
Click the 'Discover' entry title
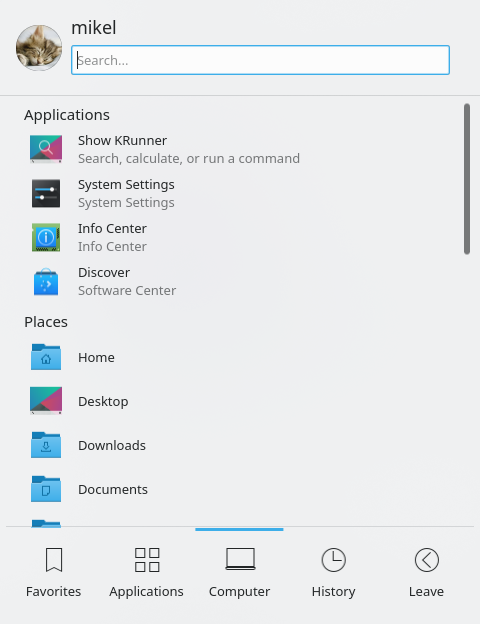[x=104, y=273]
